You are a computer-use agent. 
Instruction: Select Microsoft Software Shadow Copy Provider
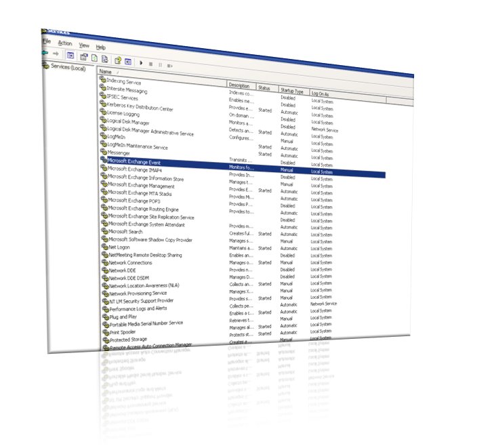tap(150, 239)
